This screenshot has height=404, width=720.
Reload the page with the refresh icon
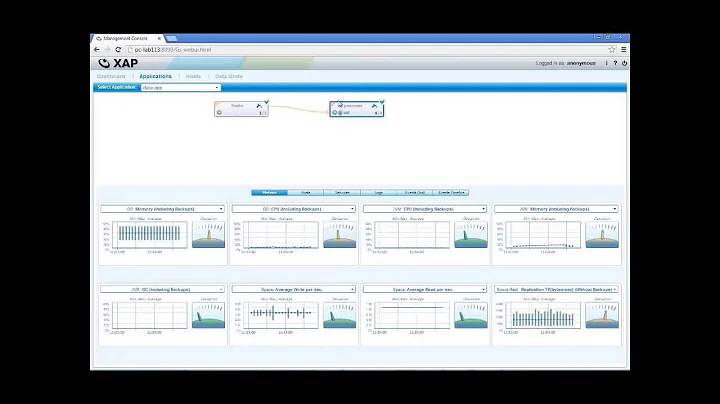tap(118, 50)
